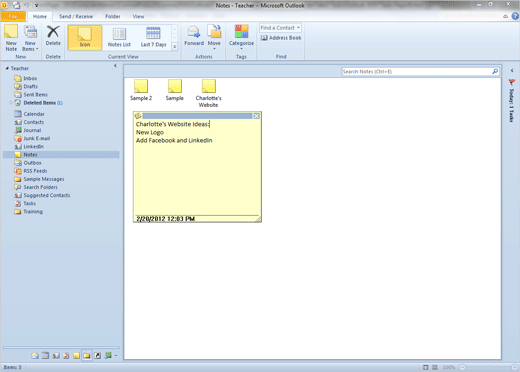This screenshot has width=520, height=372.
Task: Select the Sample note icon
Action: tap(175, 90)
